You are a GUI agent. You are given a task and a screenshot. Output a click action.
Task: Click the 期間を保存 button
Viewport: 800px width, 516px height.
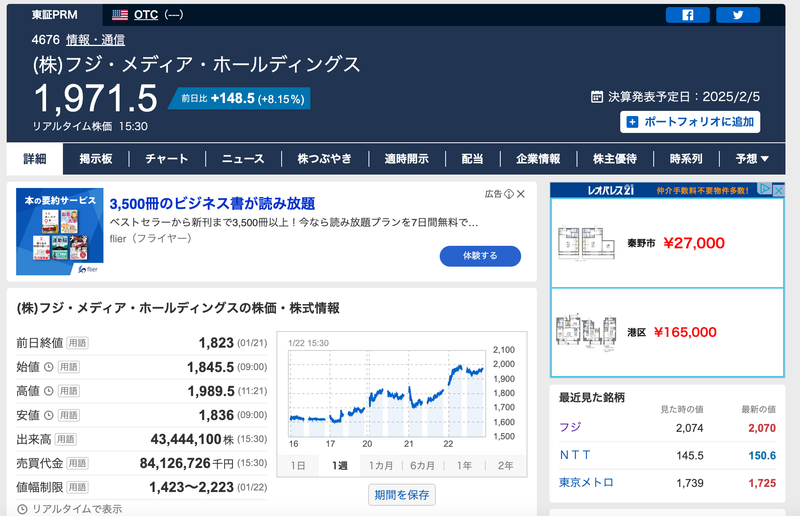click(x=402, y=495)
